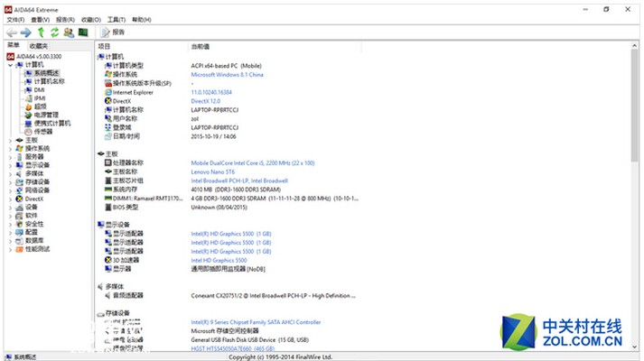Open the 收藏(O) menu
Screen dimensions: 644x361
(x=90, y=20)
